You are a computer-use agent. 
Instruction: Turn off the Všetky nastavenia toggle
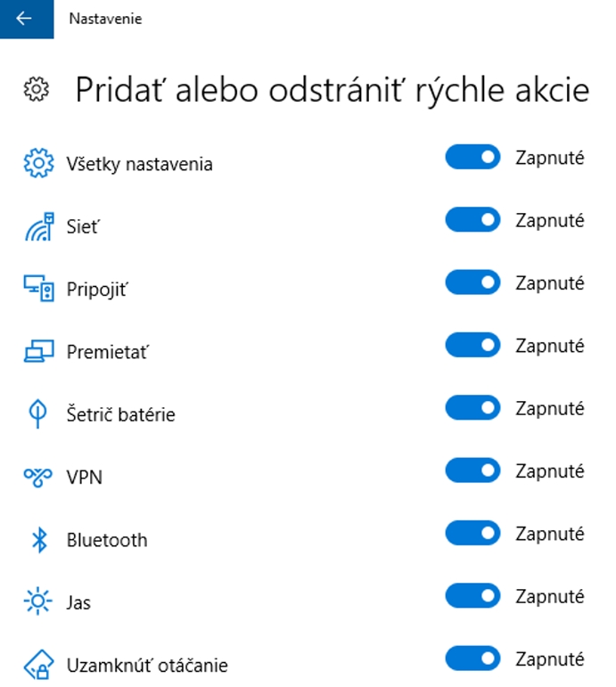coord(472,158)
